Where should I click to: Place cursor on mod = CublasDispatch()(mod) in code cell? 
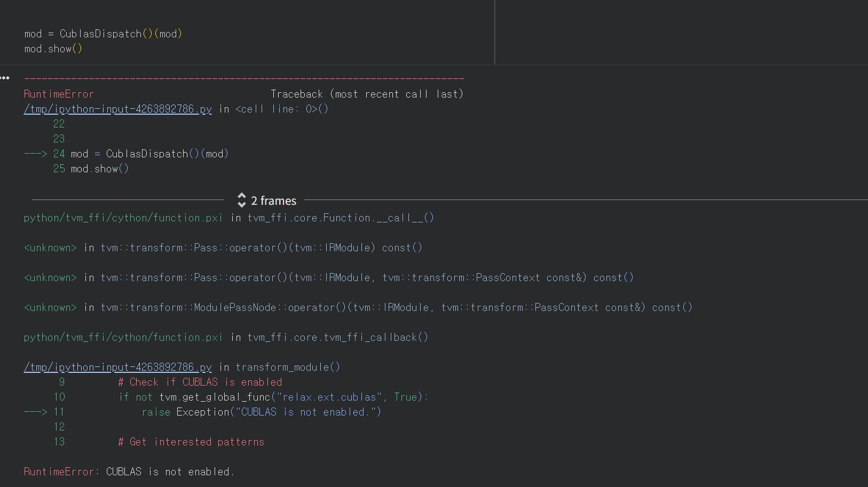coord(103,34)
